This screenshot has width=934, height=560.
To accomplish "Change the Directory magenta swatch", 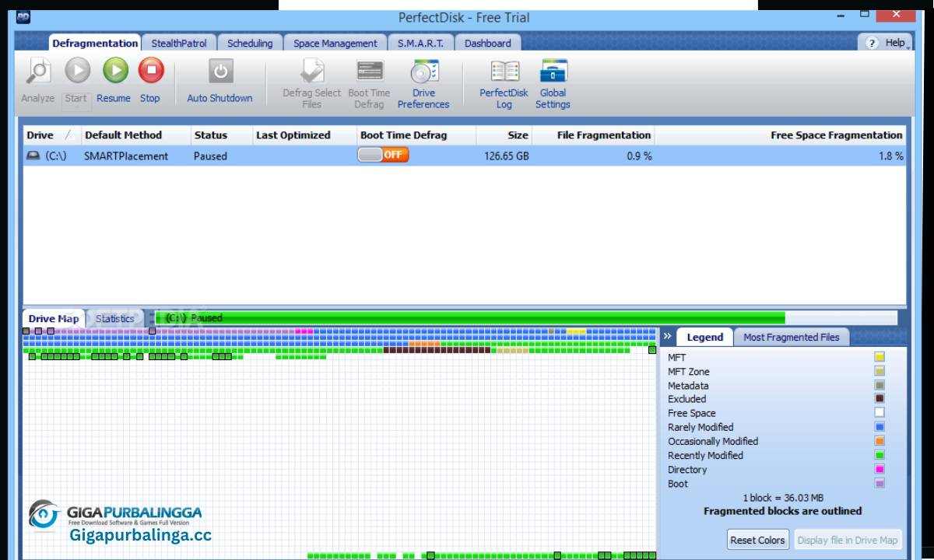I will [880, 469].
